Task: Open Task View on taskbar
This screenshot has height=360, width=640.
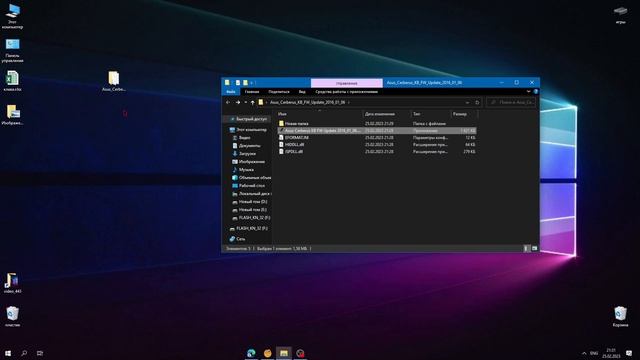Action: pos(40,353)
